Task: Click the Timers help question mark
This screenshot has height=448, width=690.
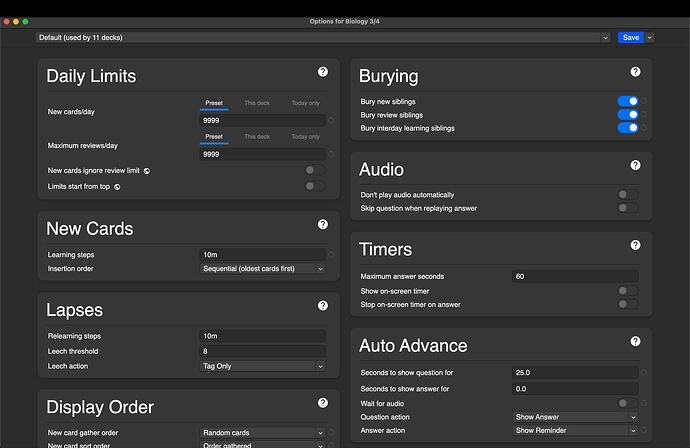Action: coord(635,245)
